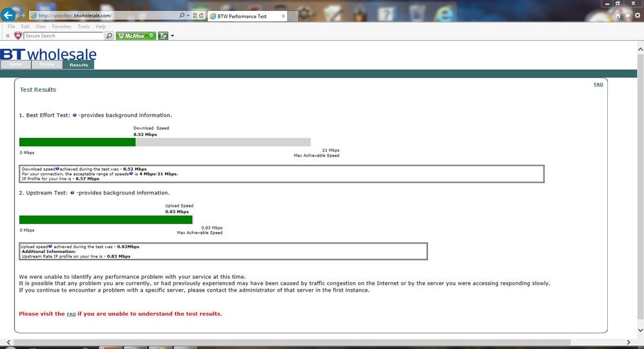Open the address bar autocomplete dropdown arrow
The width and height of the screenshot is (644, 349).
click(188, 15)
